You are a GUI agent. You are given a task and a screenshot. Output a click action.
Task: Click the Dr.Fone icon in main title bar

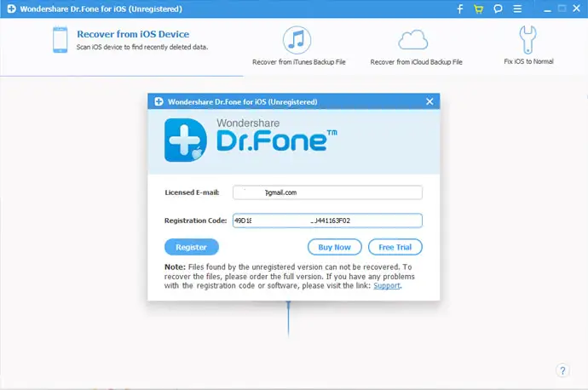coord(12,9)
